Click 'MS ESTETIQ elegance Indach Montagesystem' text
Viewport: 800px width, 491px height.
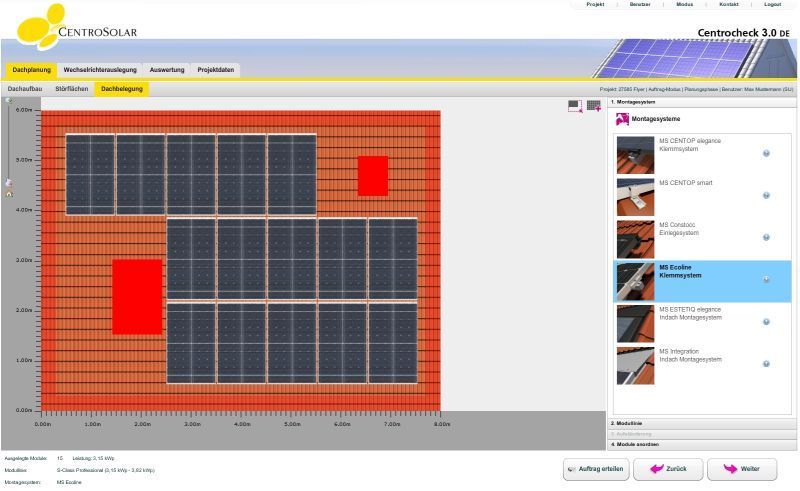coord(690,313)
